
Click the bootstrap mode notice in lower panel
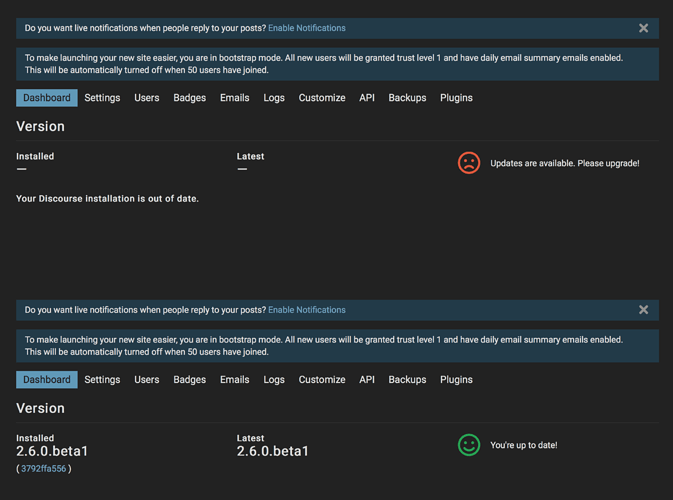[x=337, y=346]
